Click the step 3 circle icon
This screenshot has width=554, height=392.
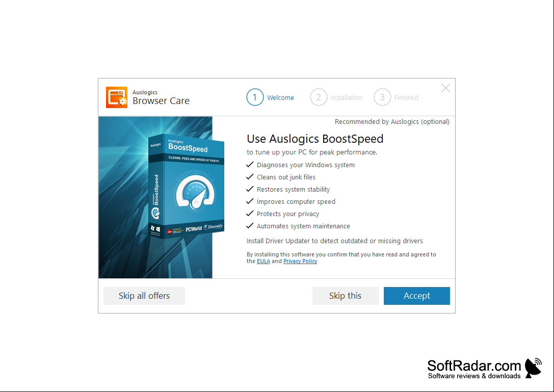[382, 97]
